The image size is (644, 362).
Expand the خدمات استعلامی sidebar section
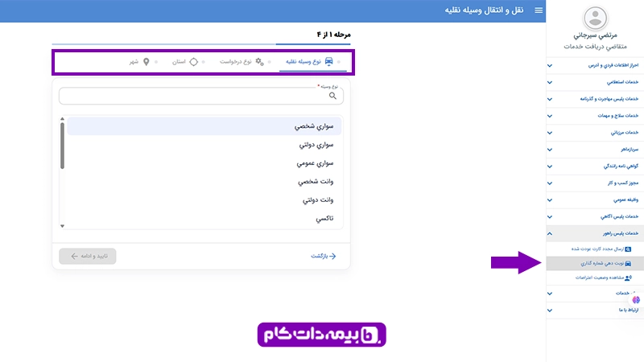(550, 82)
